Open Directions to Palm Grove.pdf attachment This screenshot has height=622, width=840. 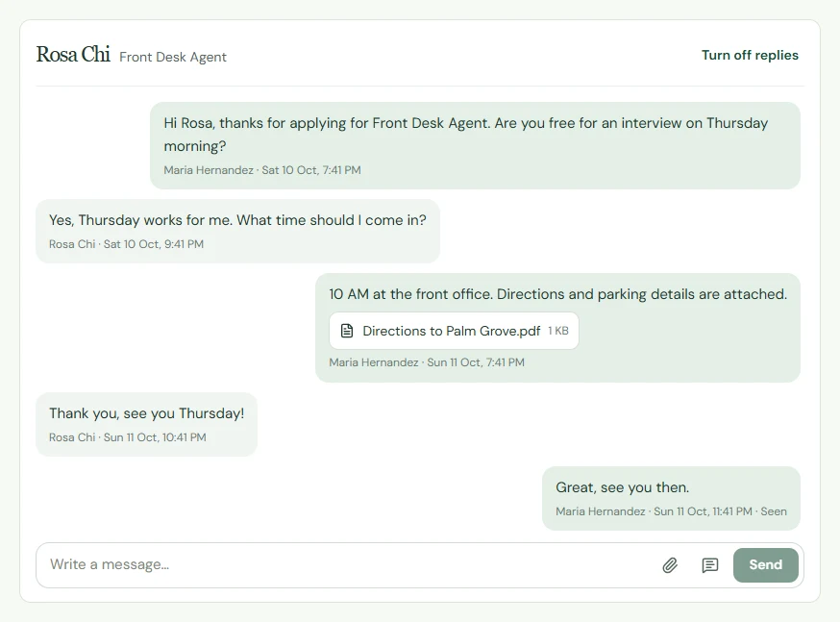pyautogui.click(x=454, y=331)
